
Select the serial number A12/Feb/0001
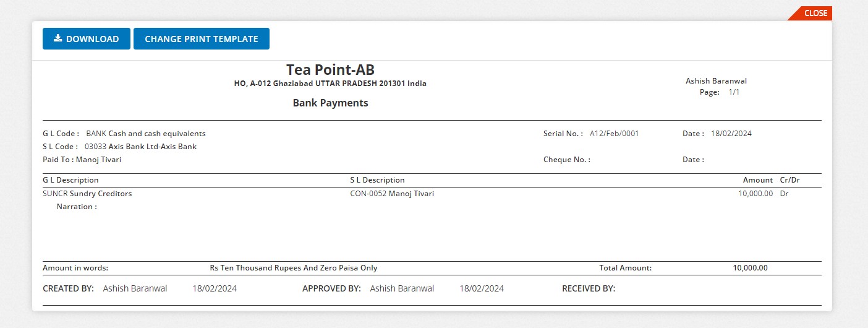[614, 134]
